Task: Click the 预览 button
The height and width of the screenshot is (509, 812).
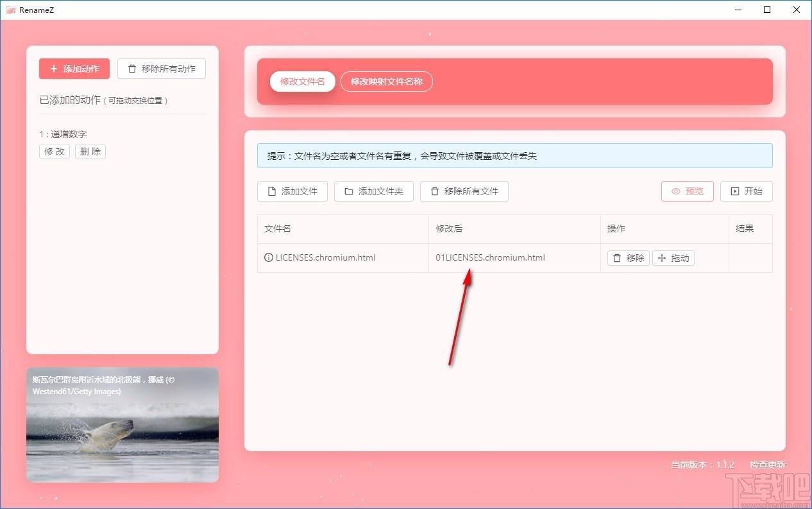Action: [688, 191]
